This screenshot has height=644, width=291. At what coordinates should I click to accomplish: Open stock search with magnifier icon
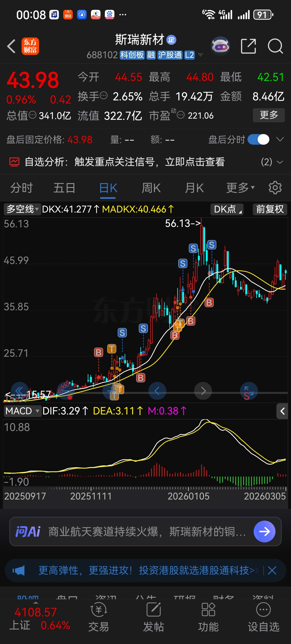click(275, 46)
